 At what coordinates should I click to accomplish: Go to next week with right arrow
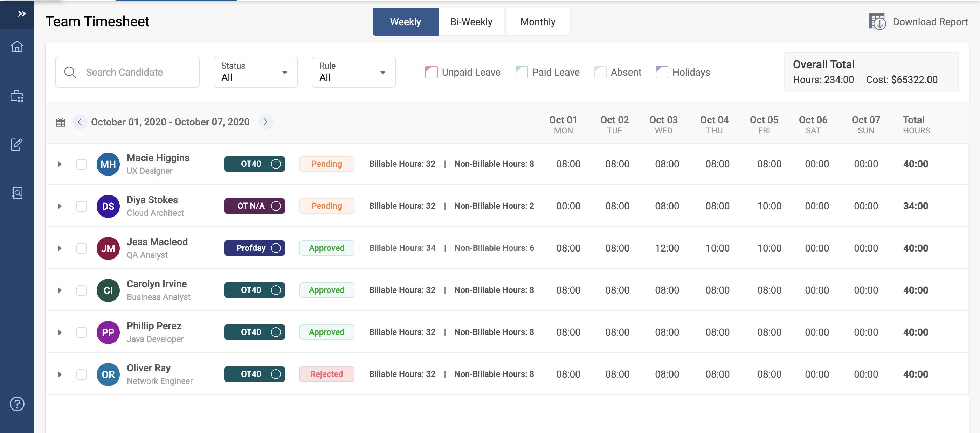click(x=265, y=122)
